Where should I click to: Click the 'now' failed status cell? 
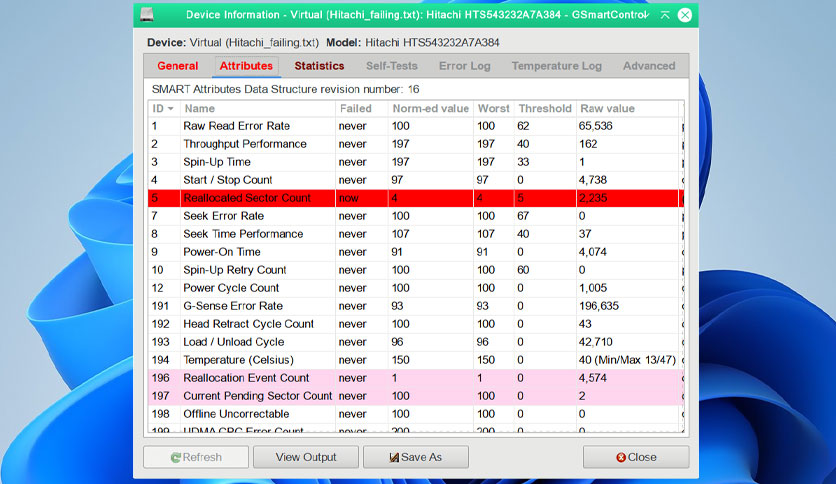349,198
